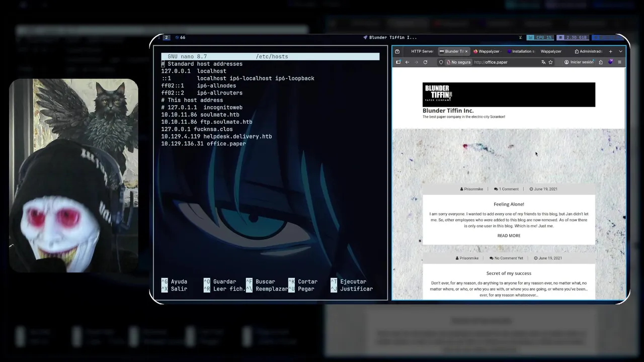This screenshot has width=644, height=362.
Task: Click the 2.30 GiB memory indicator
Action: 573,37
